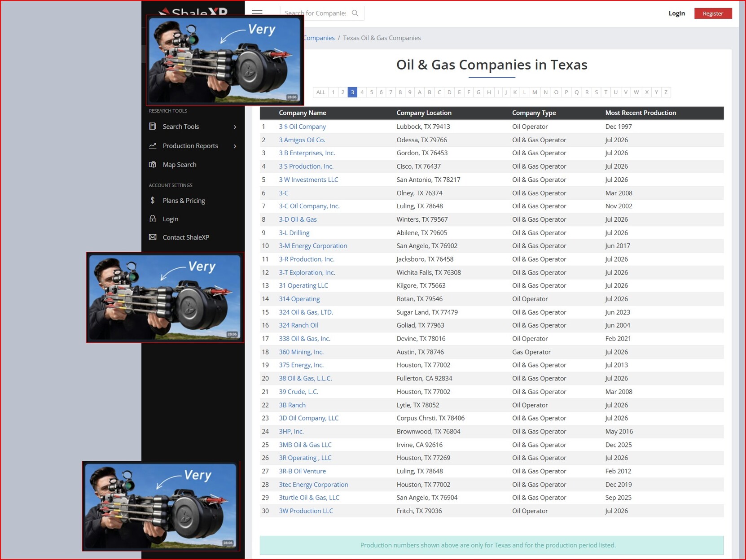Viewport: 746px width, 560px height.
Task: Select the active 3 filter tab
Action: point(352,92)
